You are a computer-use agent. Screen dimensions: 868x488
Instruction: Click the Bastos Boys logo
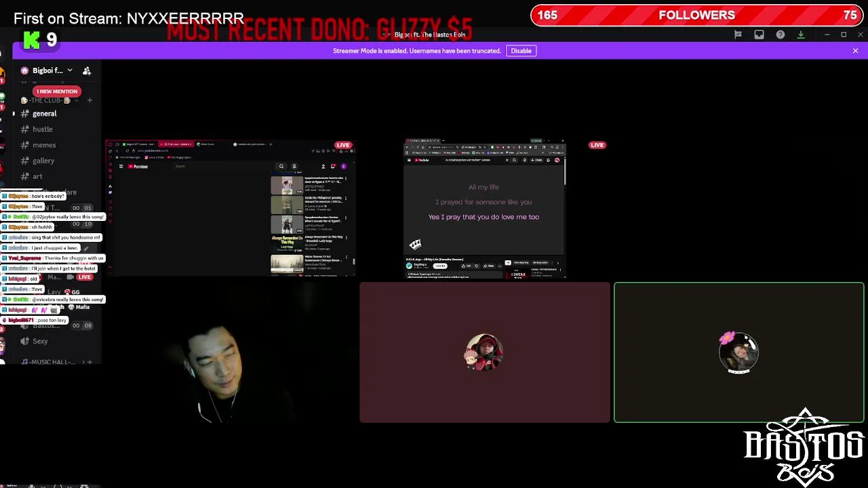(x=804, y=447)
